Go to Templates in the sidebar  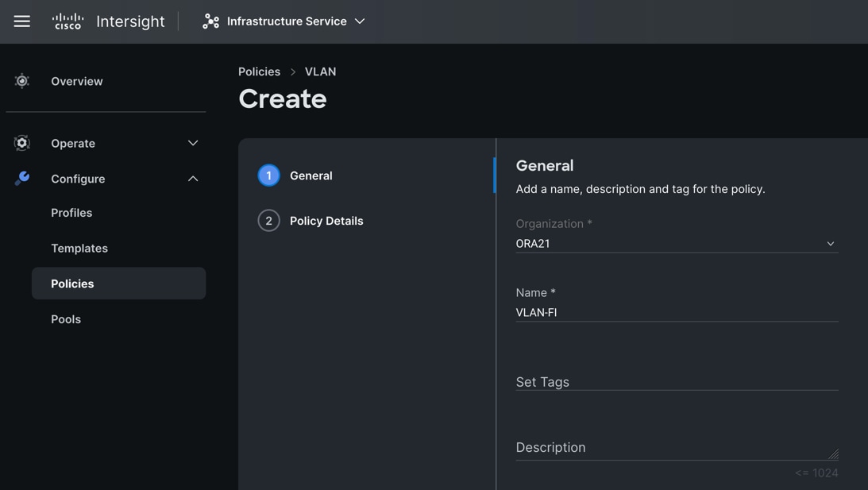[79, 249]
